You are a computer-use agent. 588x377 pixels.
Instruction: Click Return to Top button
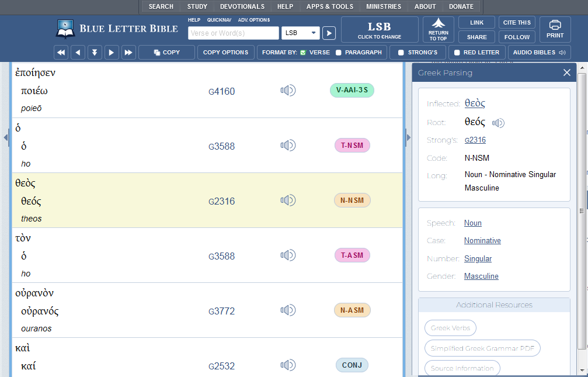pos(439,29)
